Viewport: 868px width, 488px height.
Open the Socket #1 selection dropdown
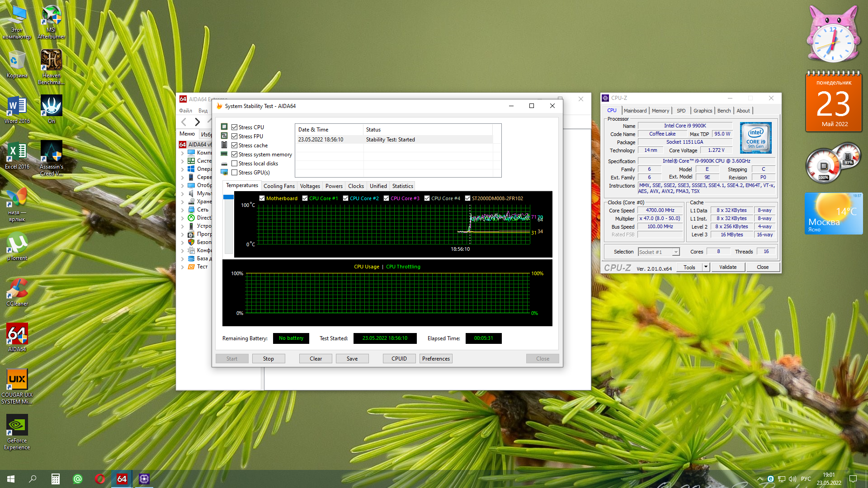point(675,252)
